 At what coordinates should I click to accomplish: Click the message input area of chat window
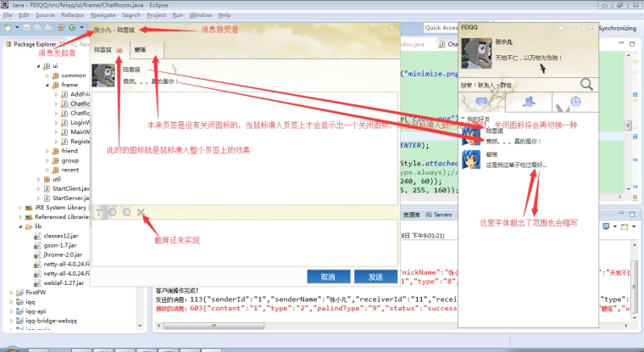click(x=245, y=243)
